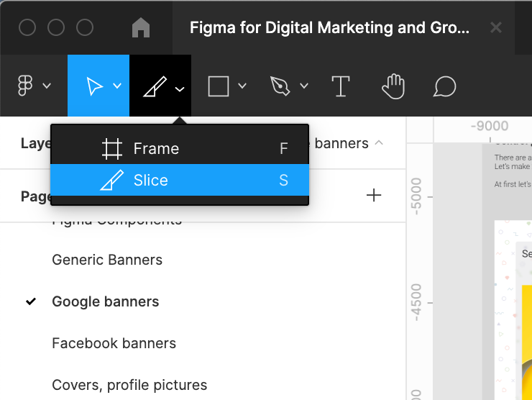Open the Facebook banners page
The height and width of the screenshot is (400, 532).
pyautogui.click(x=114, y=343)
